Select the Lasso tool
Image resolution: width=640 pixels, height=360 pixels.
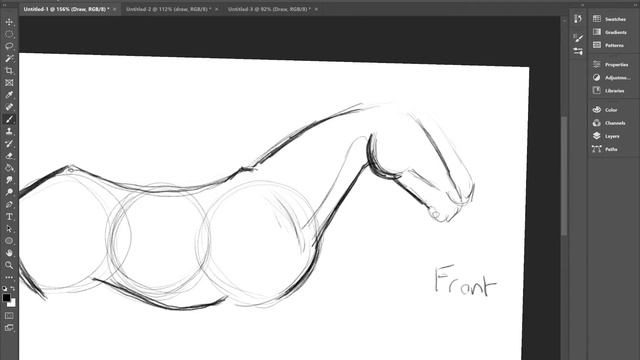[x=9, y=46]
